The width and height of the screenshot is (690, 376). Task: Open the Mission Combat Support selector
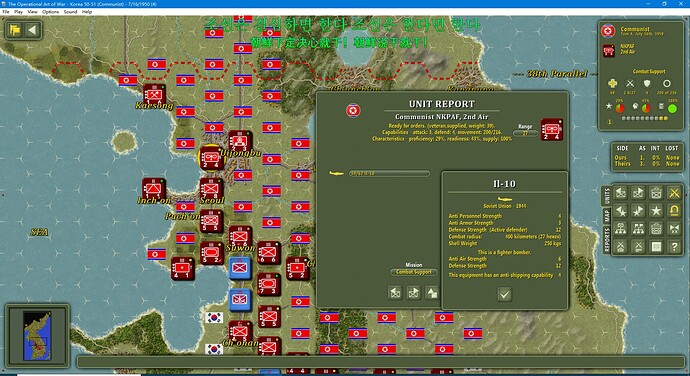coord(414,272)
